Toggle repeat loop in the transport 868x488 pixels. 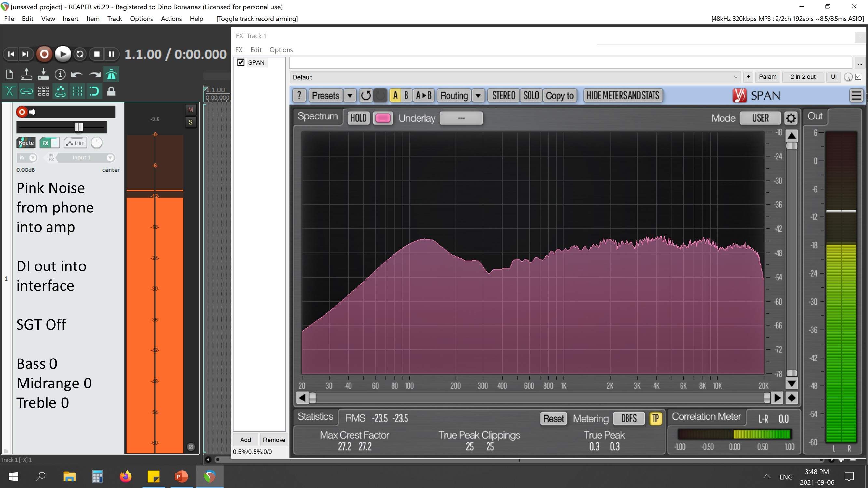point(80,54)
